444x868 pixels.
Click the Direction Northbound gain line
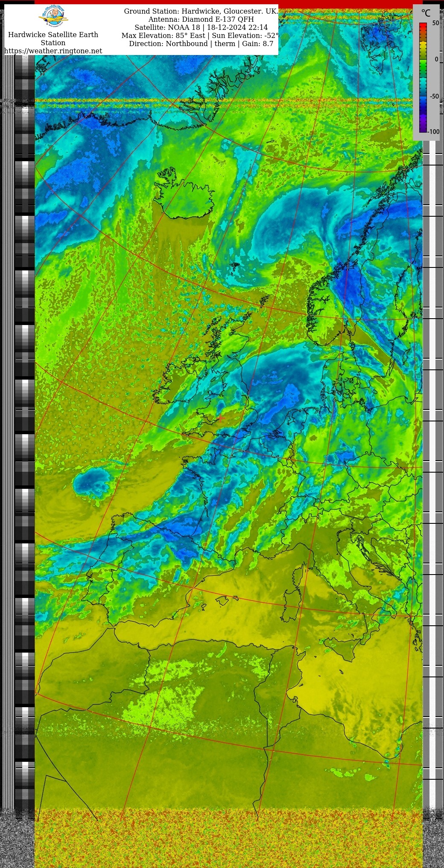(201, 44)
